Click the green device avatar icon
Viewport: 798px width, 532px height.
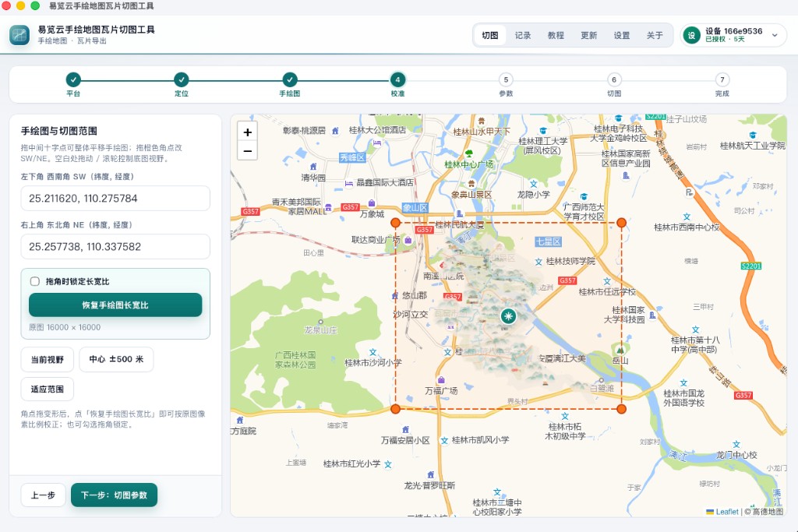[692, 35]
